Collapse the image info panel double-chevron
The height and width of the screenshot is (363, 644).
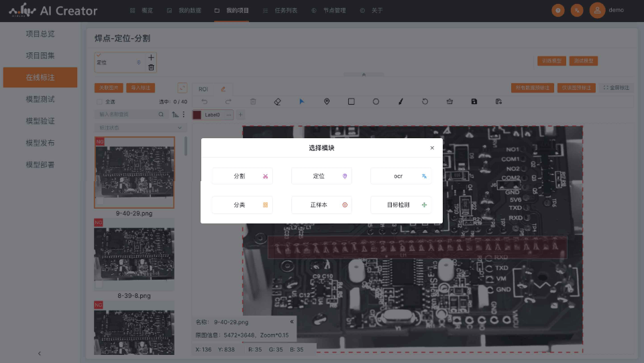(x=291, y=322)
